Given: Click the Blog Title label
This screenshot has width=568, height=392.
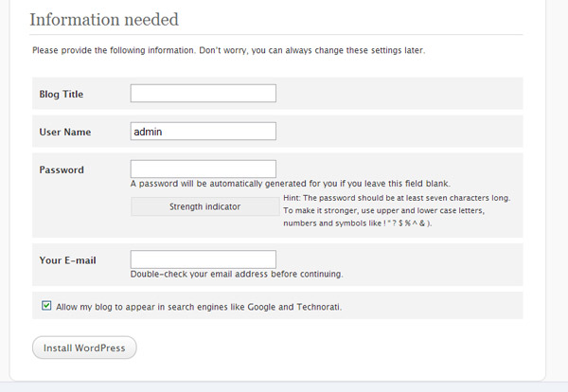Looking at the screenshot, I should 62,94.
